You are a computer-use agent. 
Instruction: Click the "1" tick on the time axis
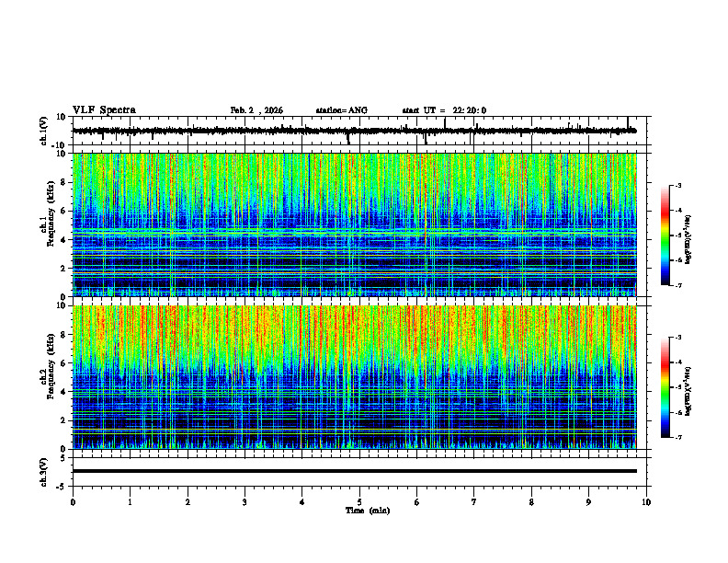point(130,502)
